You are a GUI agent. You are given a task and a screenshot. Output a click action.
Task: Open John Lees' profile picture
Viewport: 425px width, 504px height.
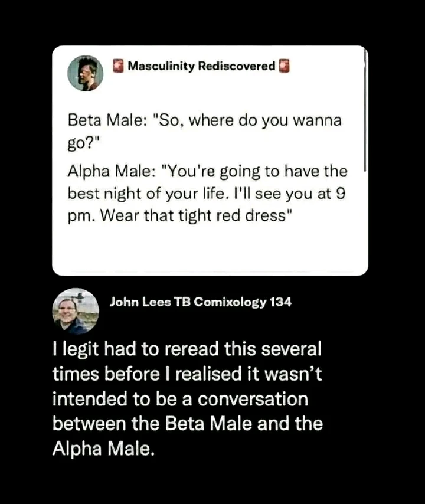click(x=76, y=311)
